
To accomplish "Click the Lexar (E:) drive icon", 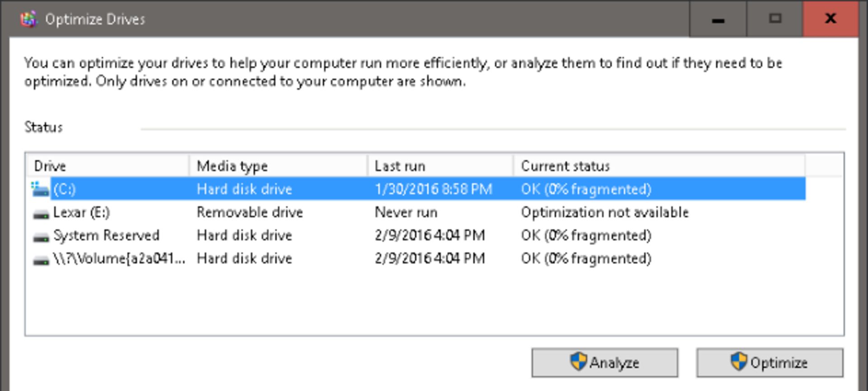I will click(41, 213).
